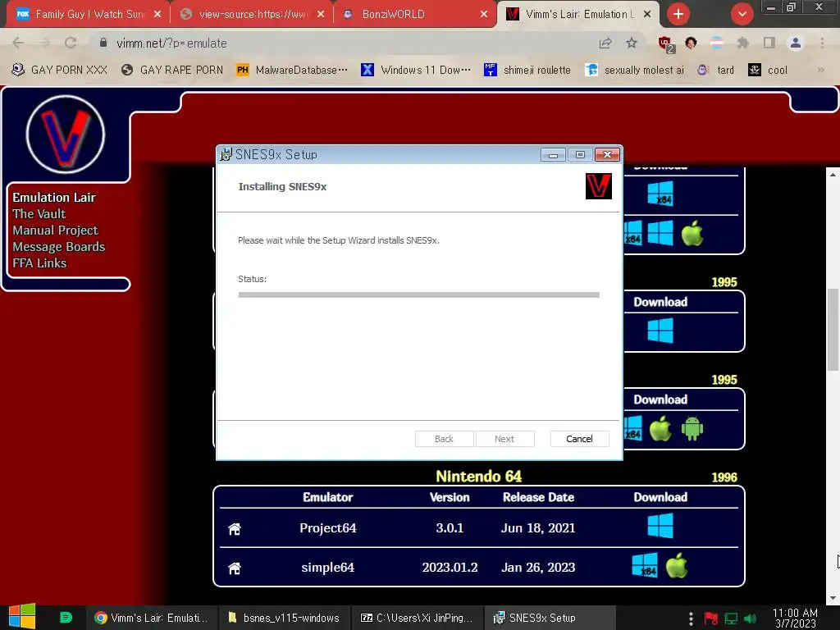
Task: Toggle the browser side panel
Action: (x=769, y=43)
